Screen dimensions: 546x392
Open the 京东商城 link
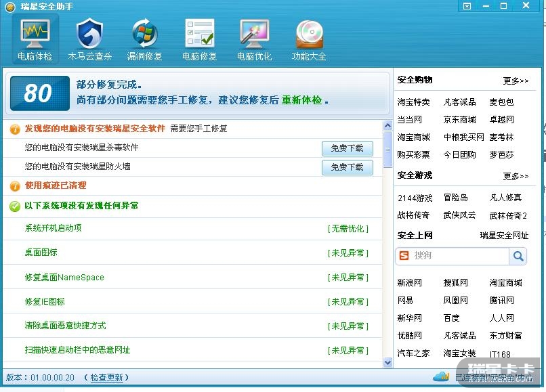coord(459,120)
